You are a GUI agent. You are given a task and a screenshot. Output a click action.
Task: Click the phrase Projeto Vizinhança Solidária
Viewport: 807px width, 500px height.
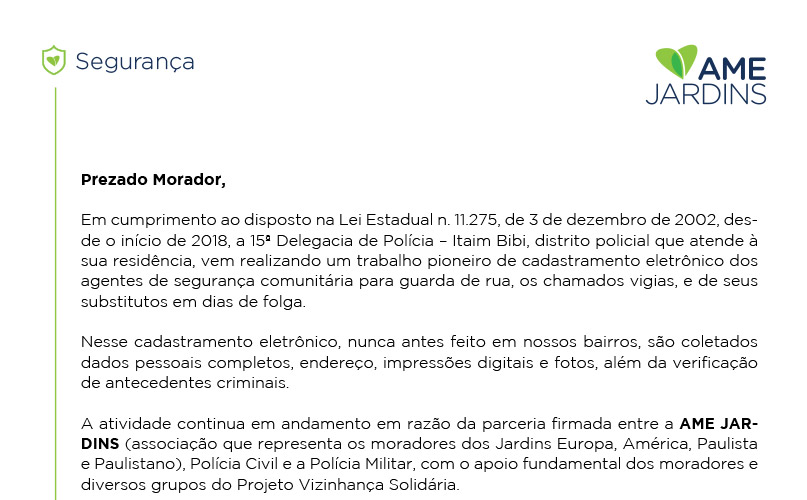coord(346,485)
